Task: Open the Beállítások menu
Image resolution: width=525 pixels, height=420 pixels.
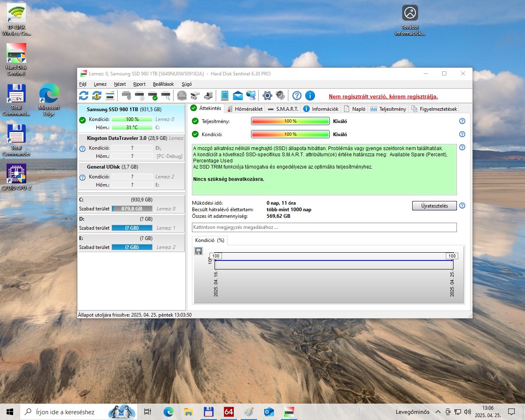Action: point(163,84)
